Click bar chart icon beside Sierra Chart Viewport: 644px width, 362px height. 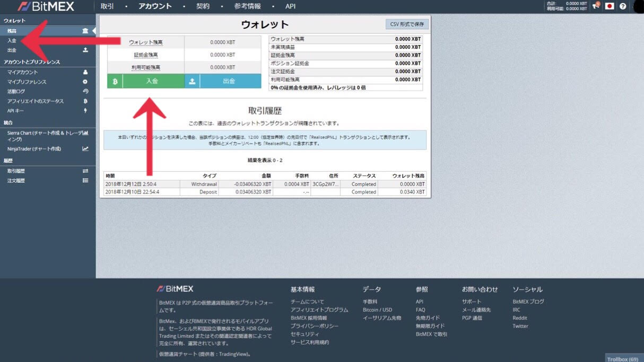tap(85, 133)
